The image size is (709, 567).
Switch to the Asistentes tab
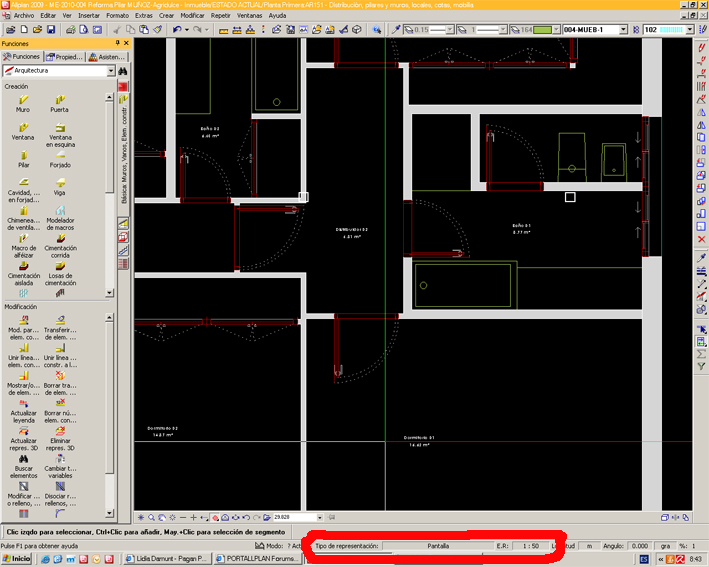coord(107,57)
